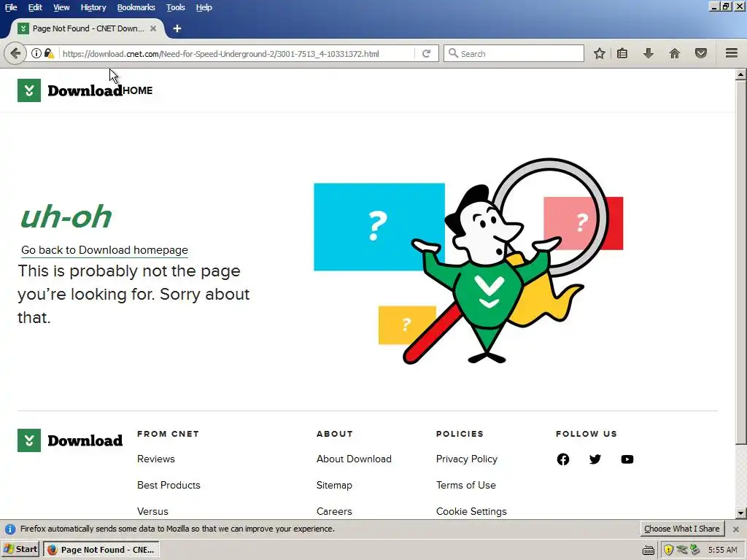The image size is (747, 560).
Task: Click the page scrollbar down arrow
Action: coord(741,513)
